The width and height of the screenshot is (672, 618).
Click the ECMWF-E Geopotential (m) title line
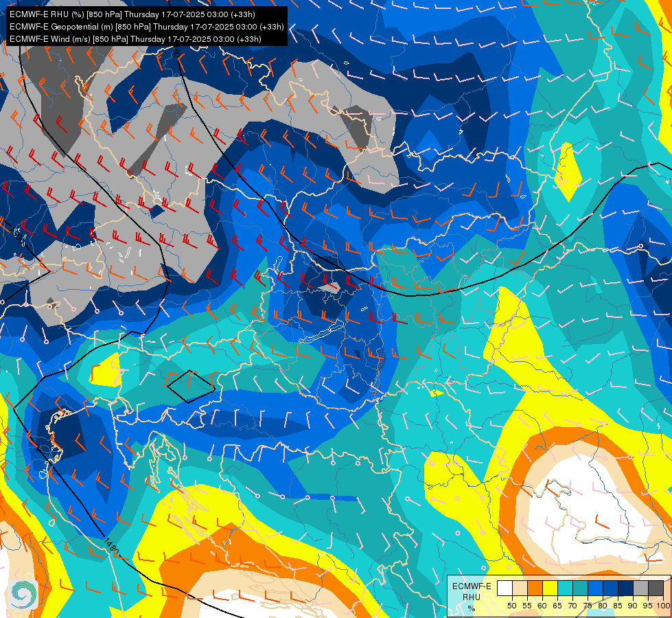pos(147,27)
